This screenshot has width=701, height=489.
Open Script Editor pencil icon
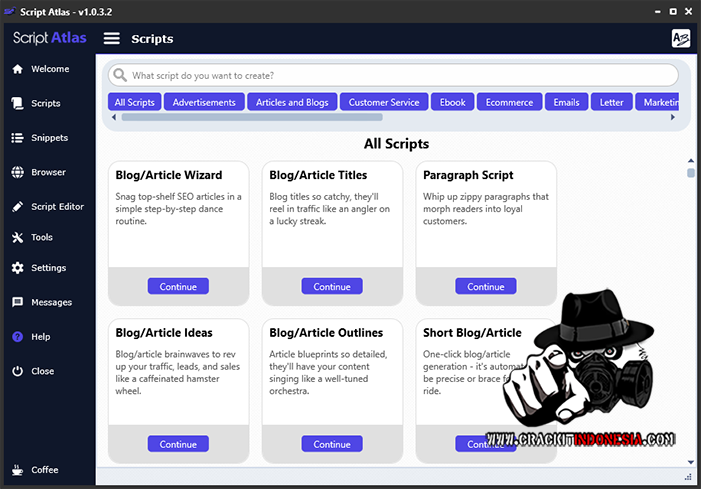(x=17, y=207)
